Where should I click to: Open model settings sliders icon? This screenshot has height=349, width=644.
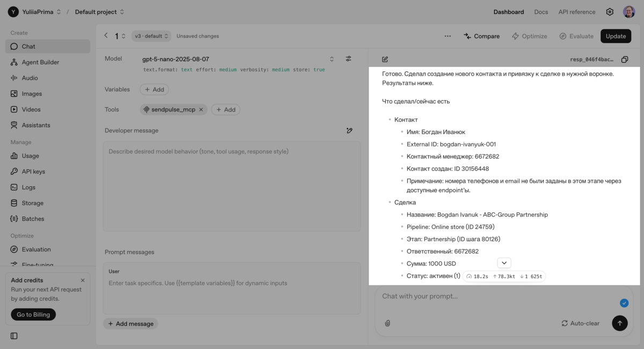click(x=348, y=59)
